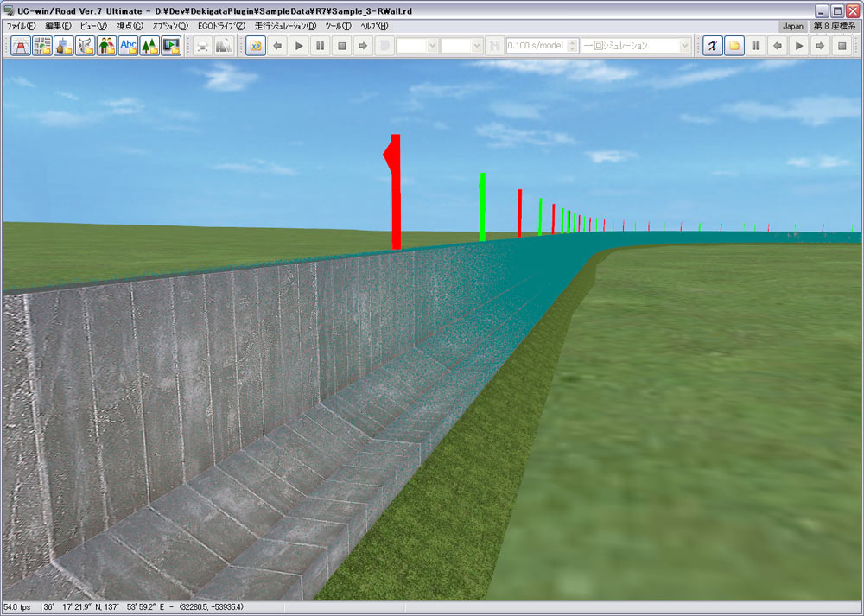Click the 第 8 座標系 coordinate system label

[835, 26]
